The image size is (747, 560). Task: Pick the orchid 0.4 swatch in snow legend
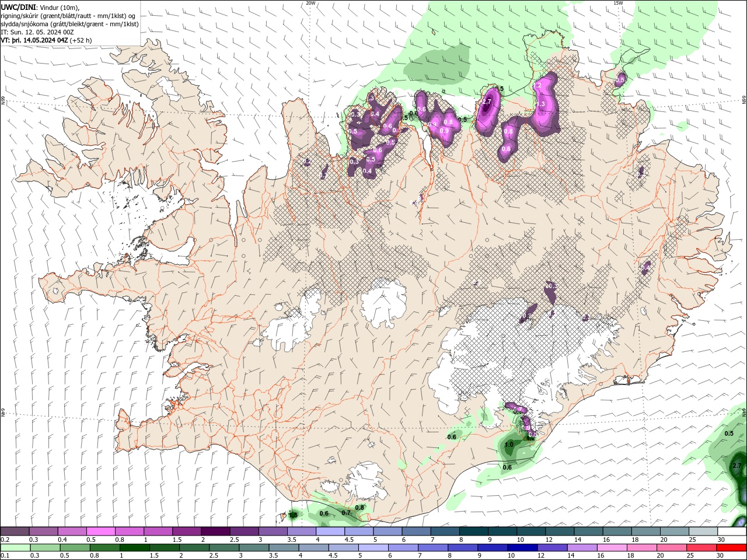click(72, 531)
